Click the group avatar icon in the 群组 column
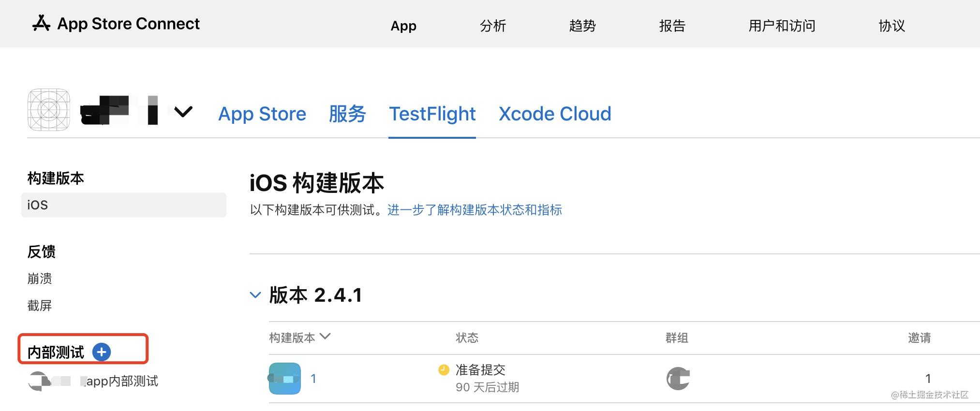The image size is (980, 411). click(x=677, y=378)
